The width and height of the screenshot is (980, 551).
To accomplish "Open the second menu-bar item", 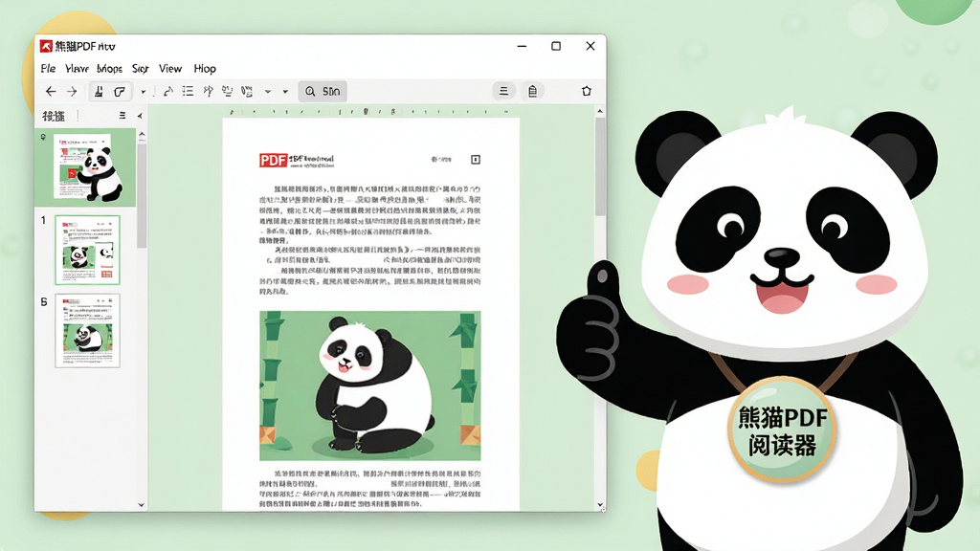I will [77, 69].
